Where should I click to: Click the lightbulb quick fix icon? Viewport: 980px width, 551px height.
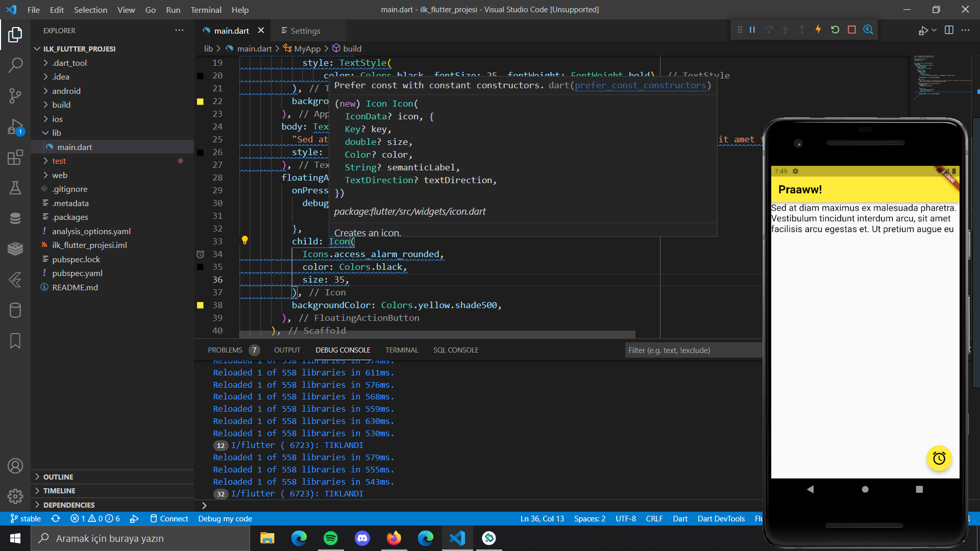click(244, 240)
